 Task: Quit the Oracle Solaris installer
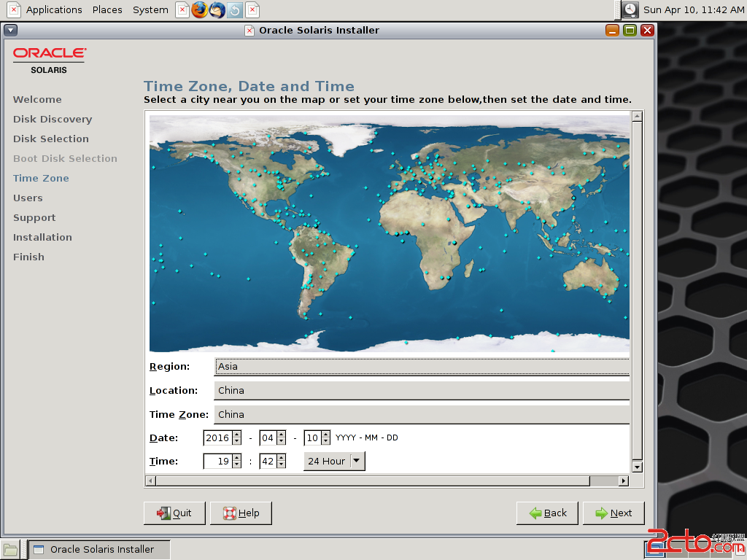(x=174, y=513)
